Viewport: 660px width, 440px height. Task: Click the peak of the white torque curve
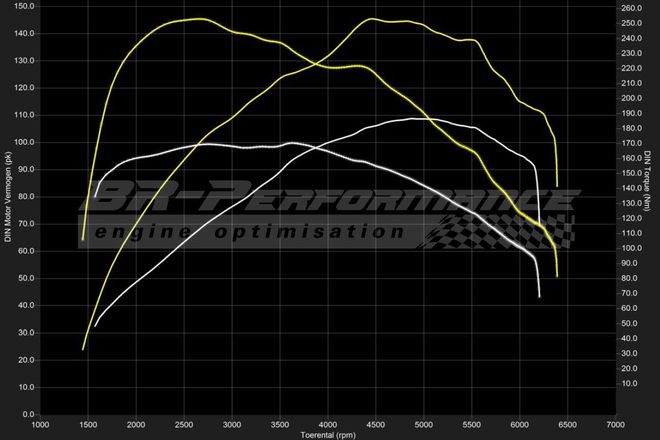click(290, 142)
